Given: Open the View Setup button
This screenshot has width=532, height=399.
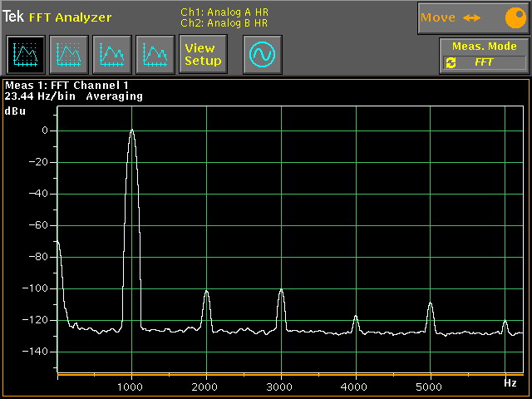Looking at the screenshot, I should pyautogui.click(x=202, y=55).
